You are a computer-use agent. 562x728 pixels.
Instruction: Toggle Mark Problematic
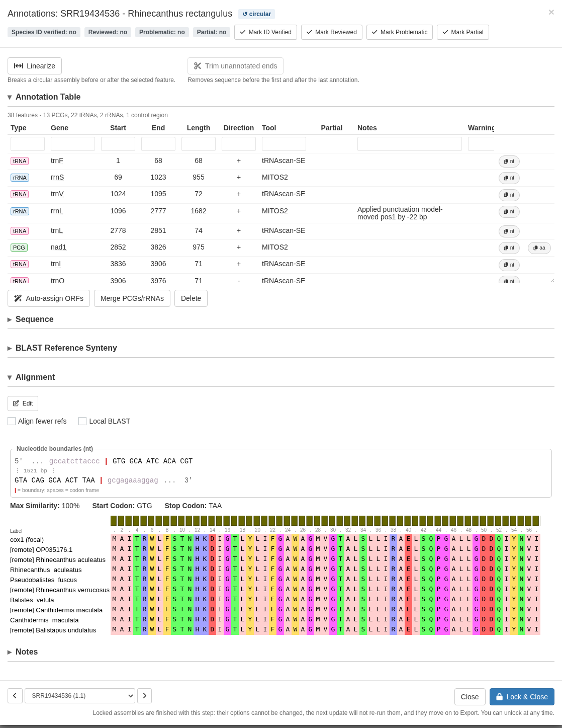point(399,32)
